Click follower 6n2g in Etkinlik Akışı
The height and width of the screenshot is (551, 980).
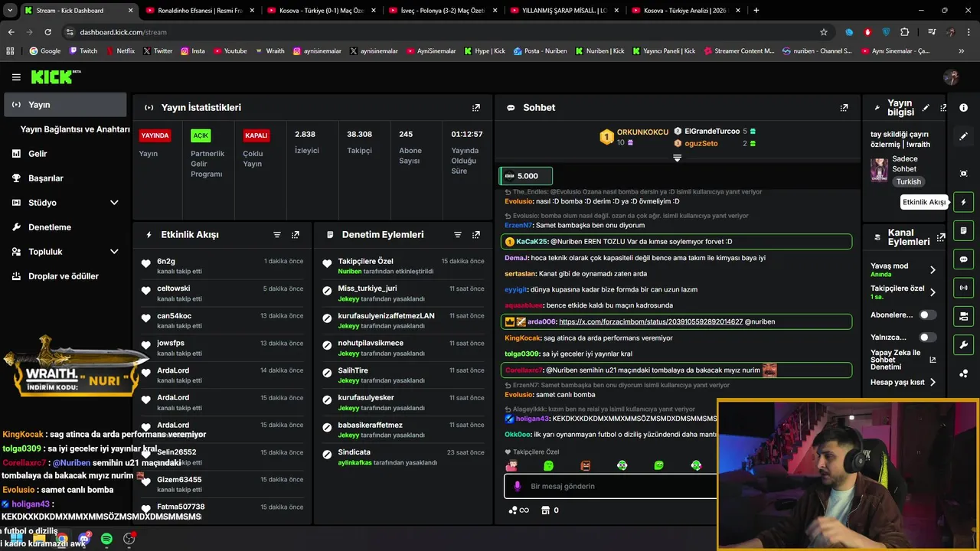point(166,262)
